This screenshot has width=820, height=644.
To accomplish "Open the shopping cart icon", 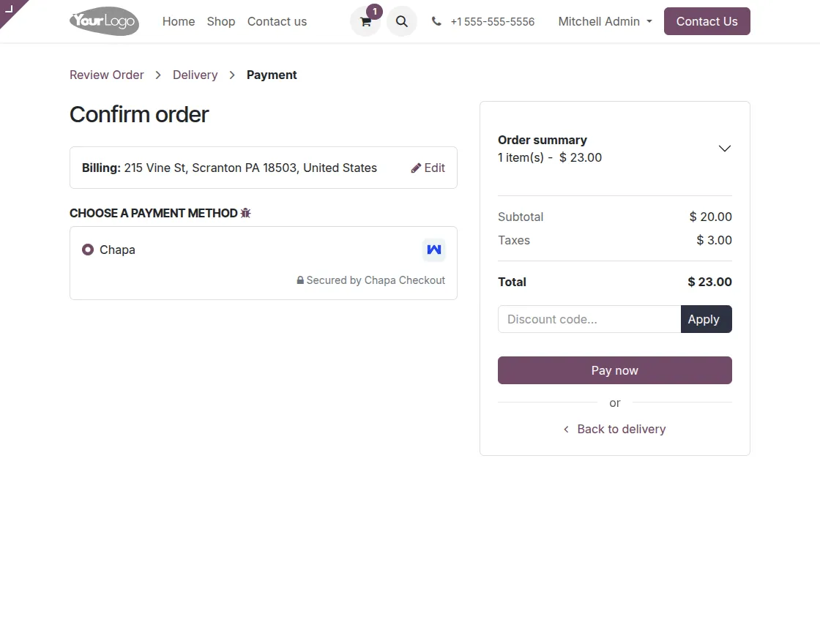I will [x=365, y=21].
